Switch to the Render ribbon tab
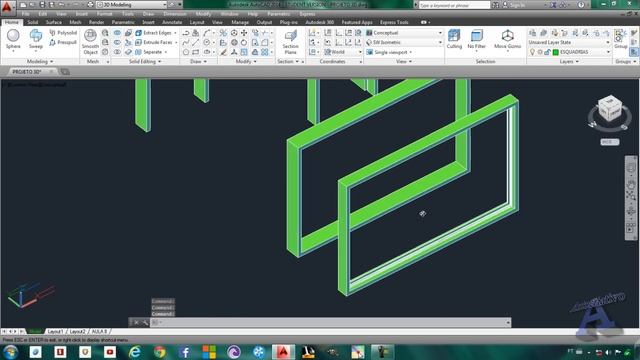Viewport: 640px width, 360px height. pyautogui.click(x=96, y=22)
